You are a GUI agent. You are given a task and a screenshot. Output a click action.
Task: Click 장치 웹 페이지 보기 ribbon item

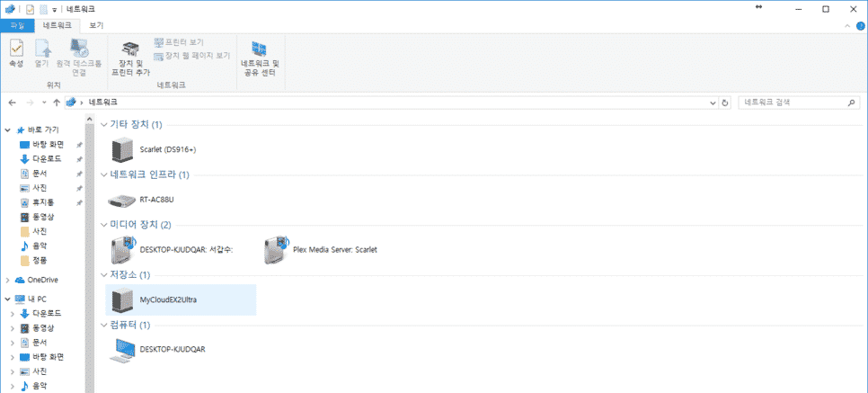pyautogui.click(x=192, y=56)
